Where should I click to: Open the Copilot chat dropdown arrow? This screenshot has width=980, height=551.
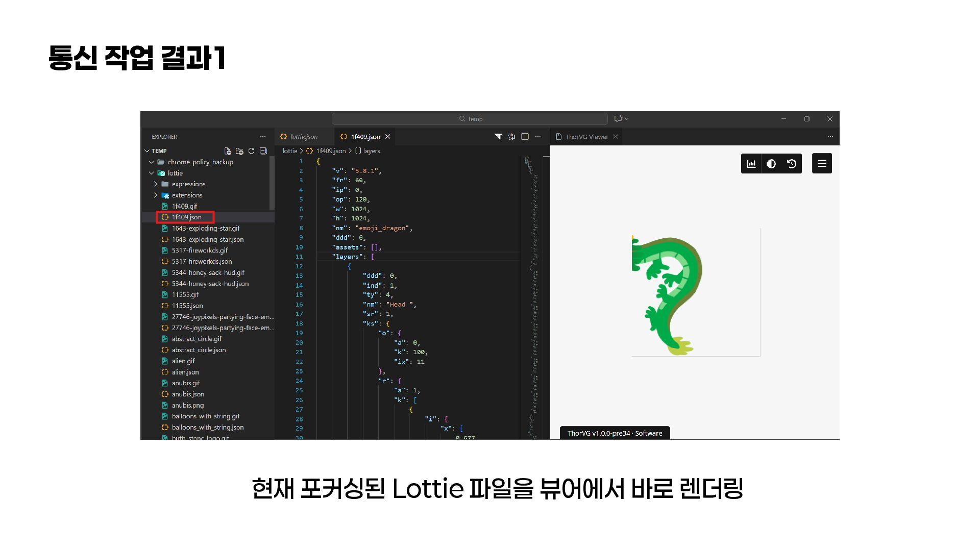[627, 119]
